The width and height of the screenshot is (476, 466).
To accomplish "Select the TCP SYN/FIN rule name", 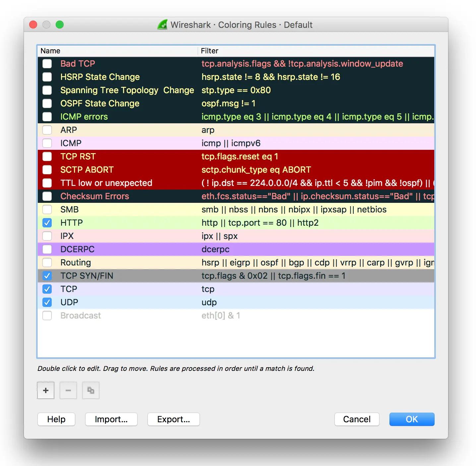I will point(87,276).
